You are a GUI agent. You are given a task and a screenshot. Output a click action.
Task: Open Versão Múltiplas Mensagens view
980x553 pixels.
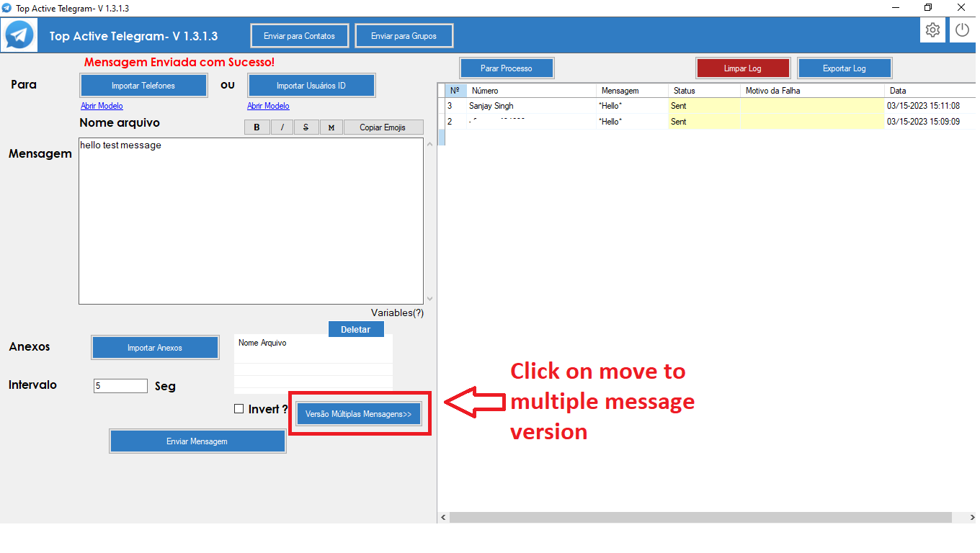(358, 414)
